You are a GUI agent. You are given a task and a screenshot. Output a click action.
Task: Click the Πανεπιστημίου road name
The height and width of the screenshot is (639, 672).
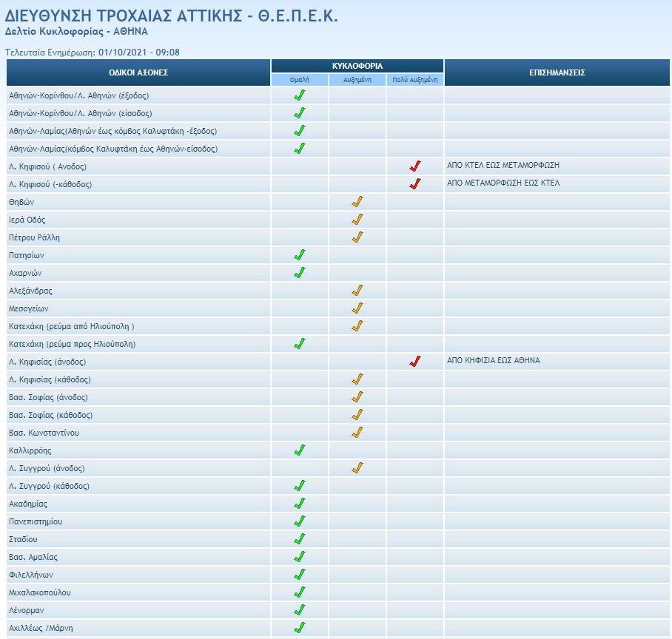pyautogui.click(x=36, y=521)
